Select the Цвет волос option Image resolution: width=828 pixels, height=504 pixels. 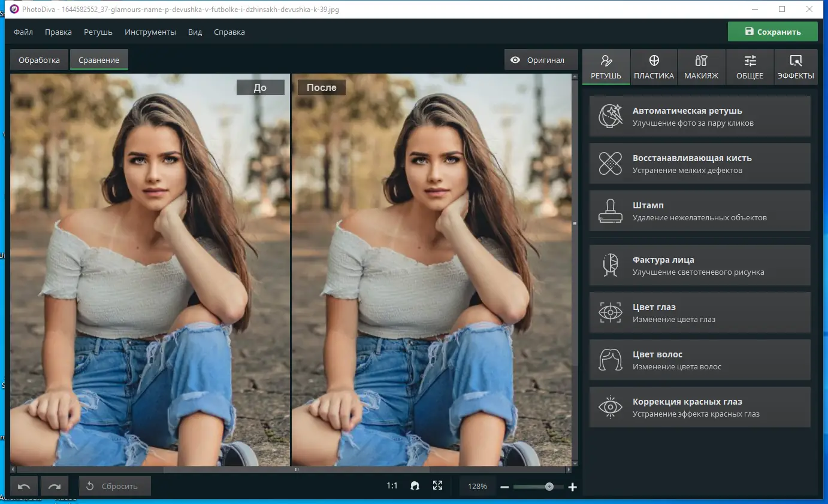point(700,360)
